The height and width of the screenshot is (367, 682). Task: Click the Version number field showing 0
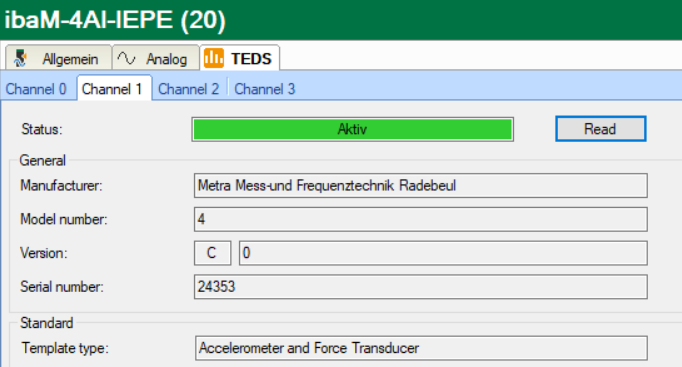443,253
